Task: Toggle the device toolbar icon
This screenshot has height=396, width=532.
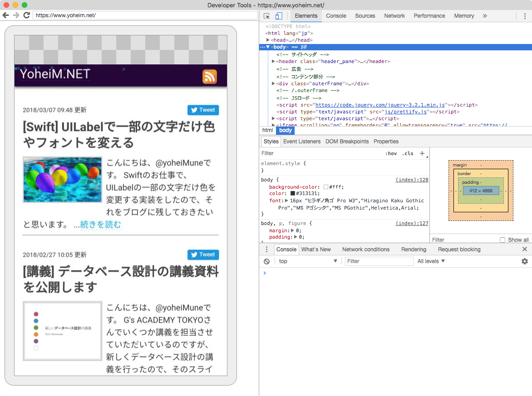Action: tap(279, 16)
